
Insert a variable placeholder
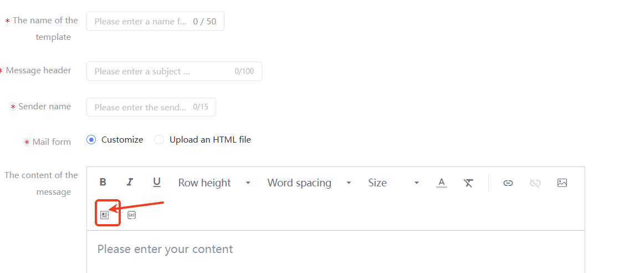pos(131,215)
